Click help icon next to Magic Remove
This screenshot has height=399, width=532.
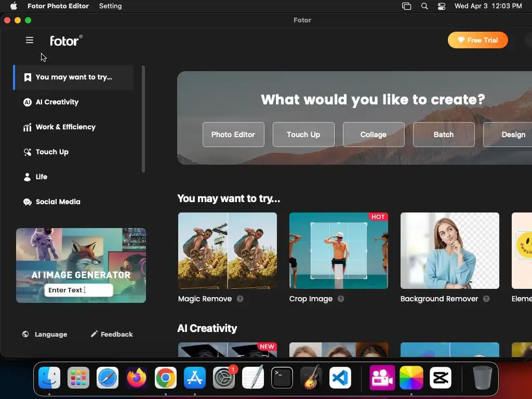coord(240,299)
